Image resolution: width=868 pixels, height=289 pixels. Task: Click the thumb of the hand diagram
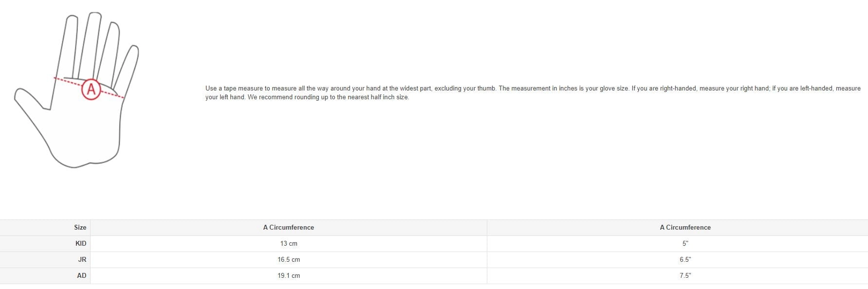tap(32, 99)
